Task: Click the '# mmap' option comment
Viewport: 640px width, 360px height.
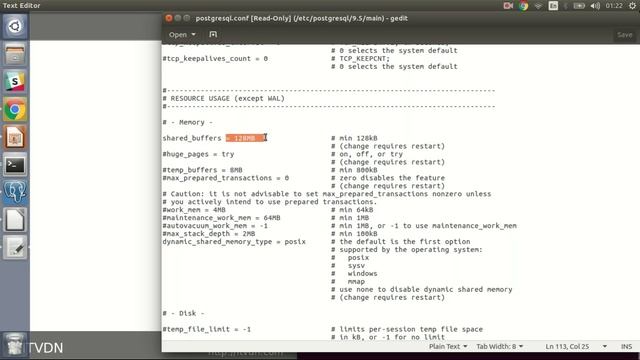Action: [x=348, y=281]
